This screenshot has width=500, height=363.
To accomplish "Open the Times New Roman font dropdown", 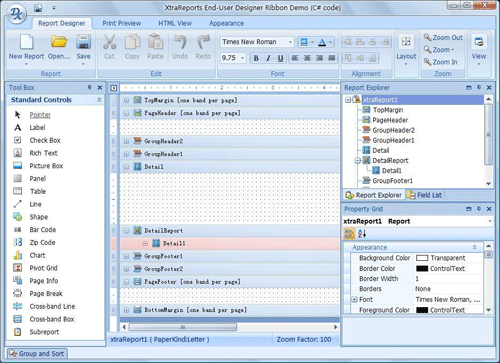I will click(x=290, y=42).
